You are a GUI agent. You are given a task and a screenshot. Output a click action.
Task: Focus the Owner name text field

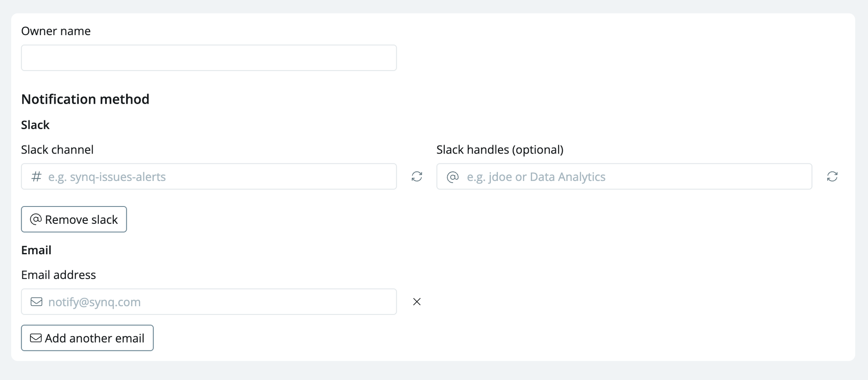(209, 58)
